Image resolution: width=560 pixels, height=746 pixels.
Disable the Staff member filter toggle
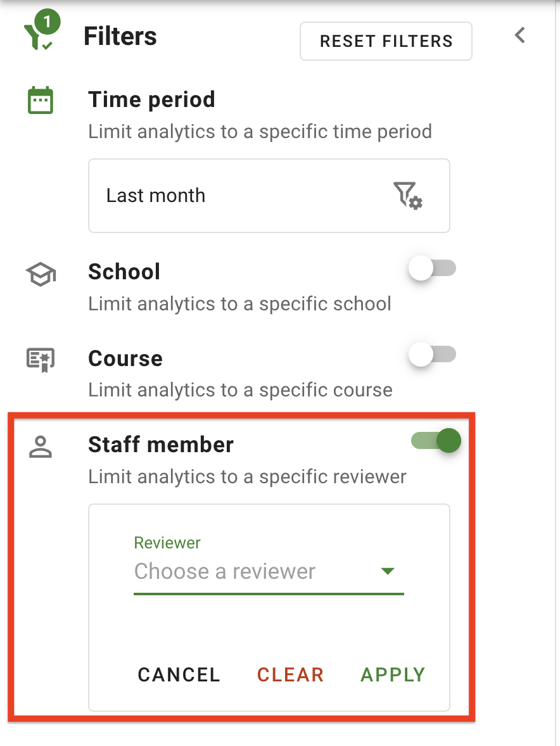tap(436, 441)
